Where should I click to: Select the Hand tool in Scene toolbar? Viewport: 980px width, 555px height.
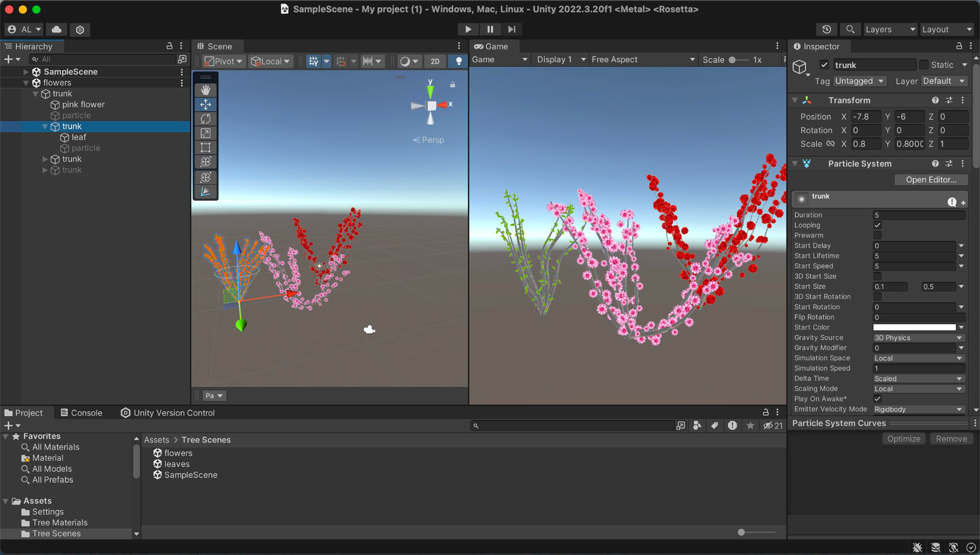point(205,90)
